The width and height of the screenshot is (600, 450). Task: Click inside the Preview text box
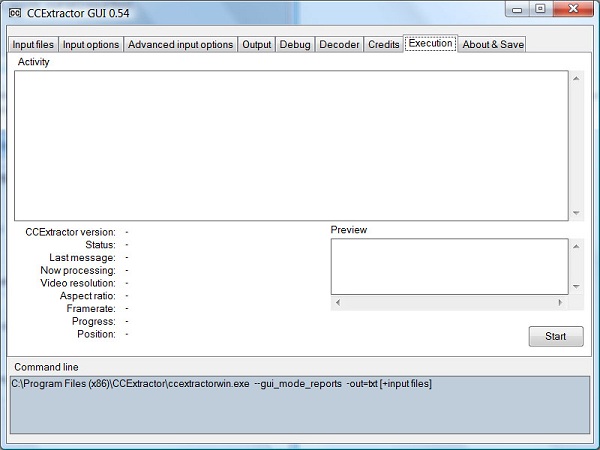[x=449, y=266]
